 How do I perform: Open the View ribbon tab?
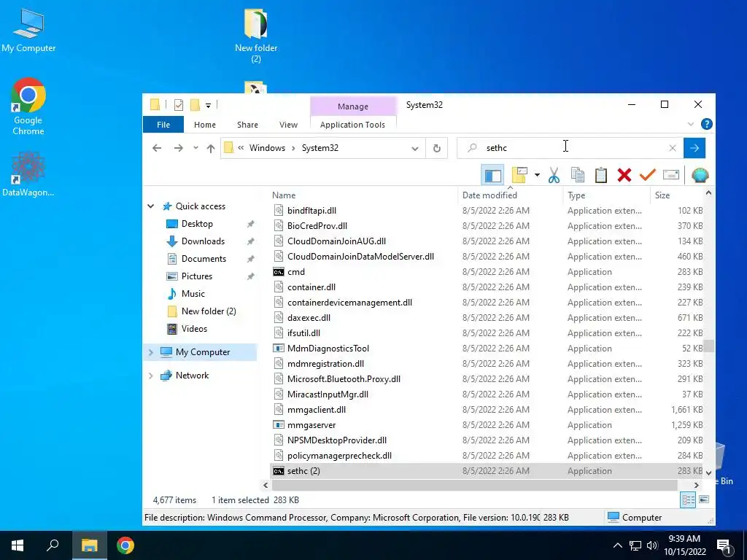pyautogui.click(x=288, y=125)
